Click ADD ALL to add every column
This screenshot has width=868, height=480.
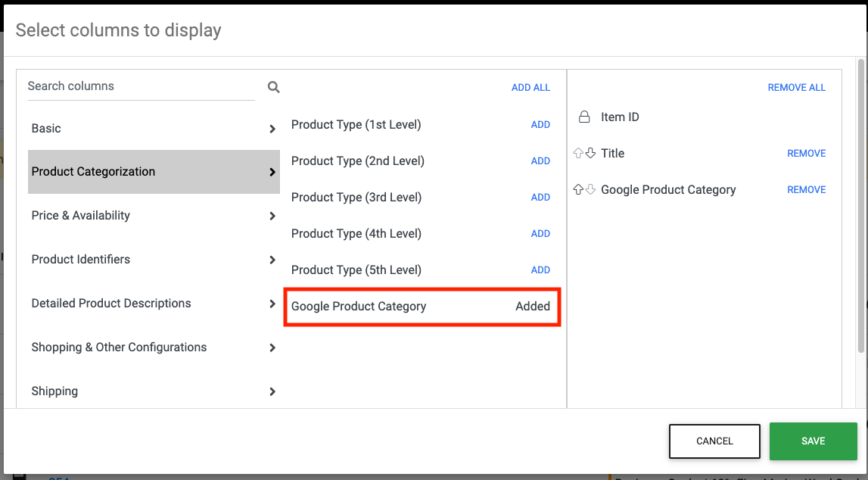(x=530, y=88)
